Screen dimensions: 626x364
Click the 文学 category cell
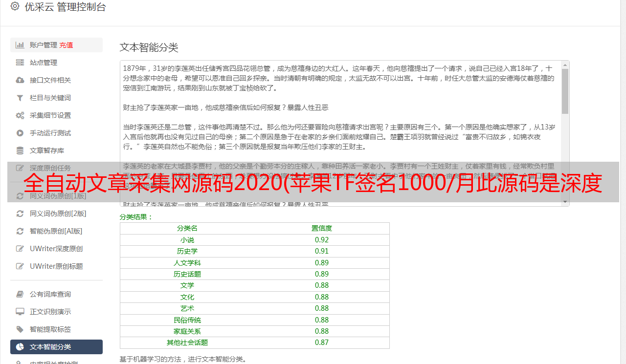(x=187, y=285)
